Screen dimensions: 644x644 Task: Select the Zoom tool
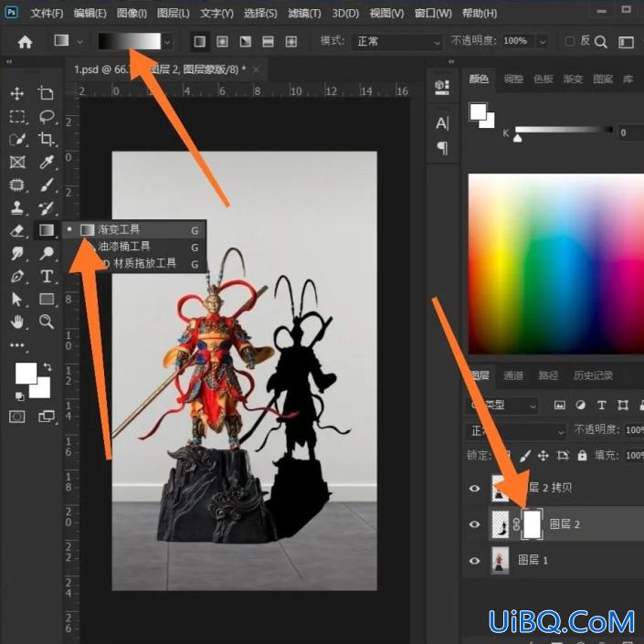(x=47, y=322)
